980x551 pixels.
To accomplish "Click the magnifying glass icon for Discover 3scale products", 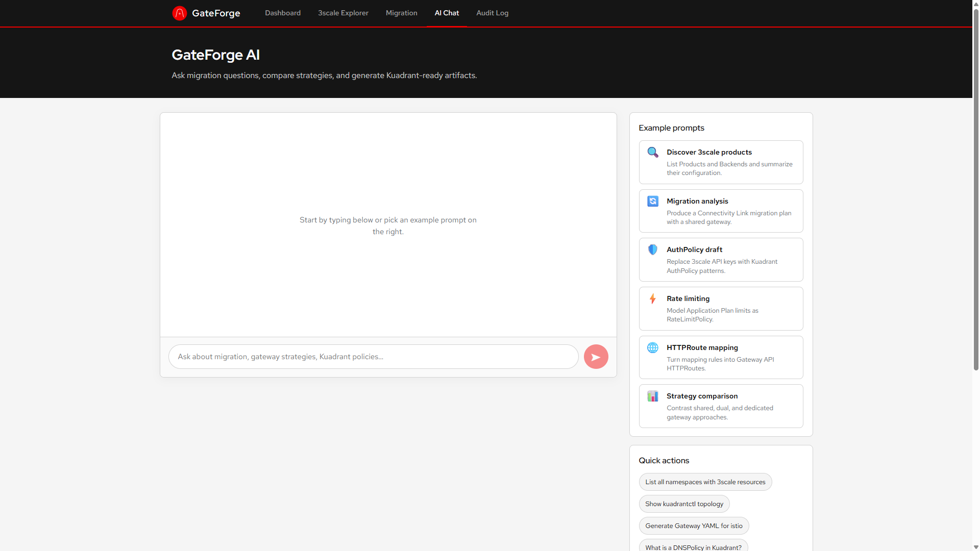I will pos(653,152).
